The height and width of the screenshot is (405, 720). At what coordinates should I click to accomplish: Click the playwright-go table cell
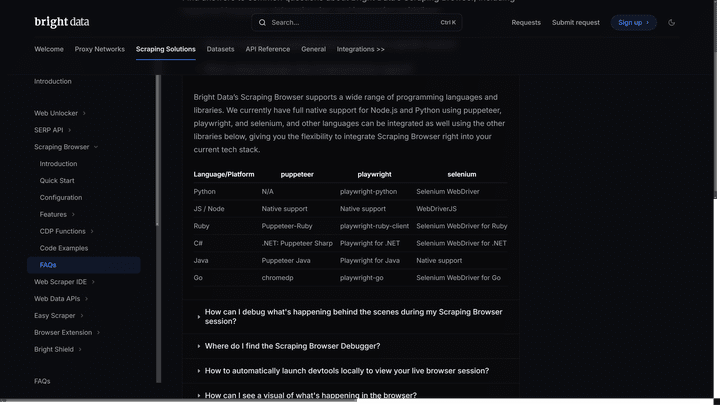tap(361, 278)
